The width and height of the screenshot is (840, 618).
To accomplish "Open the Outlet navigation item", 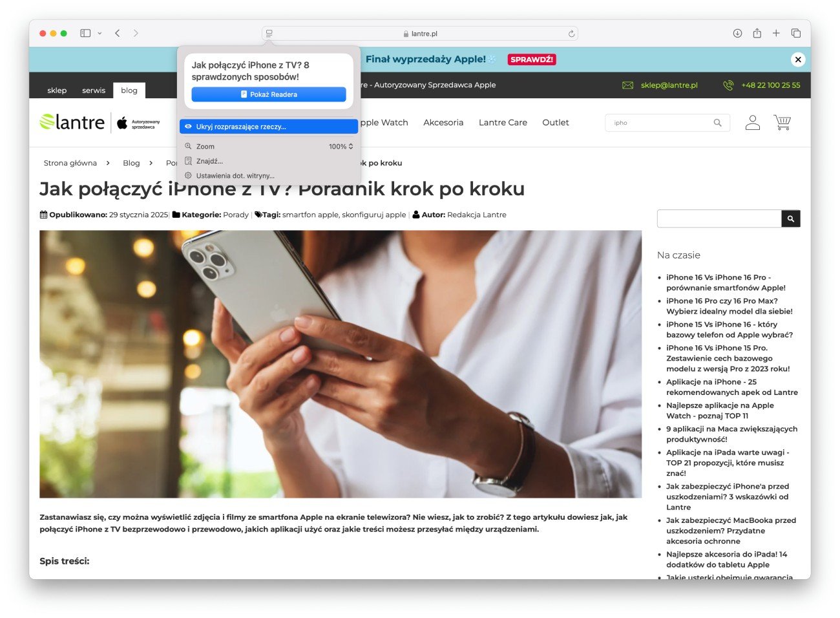I will (x=556, y=122).
